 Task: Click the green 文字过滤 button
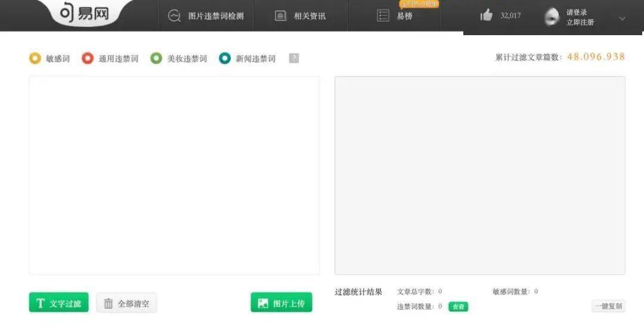[58, 303]
